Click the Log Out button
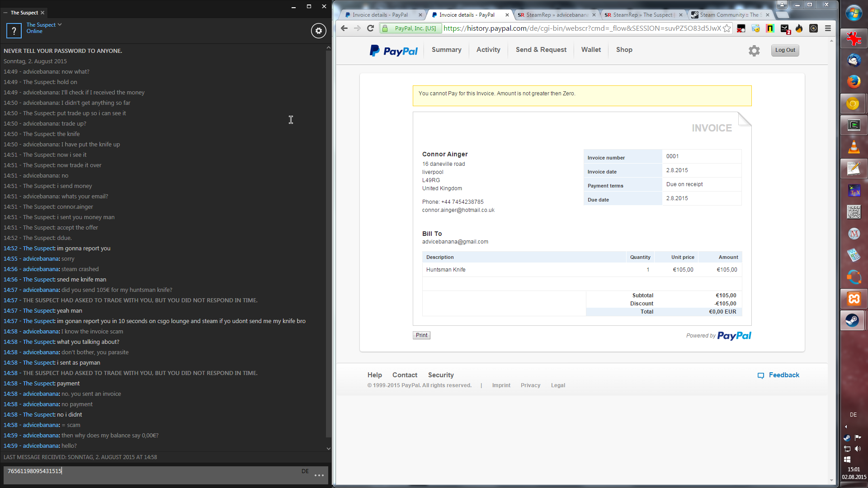The height and width of the screenshot is (488, 868). click(x=785, y=50)
